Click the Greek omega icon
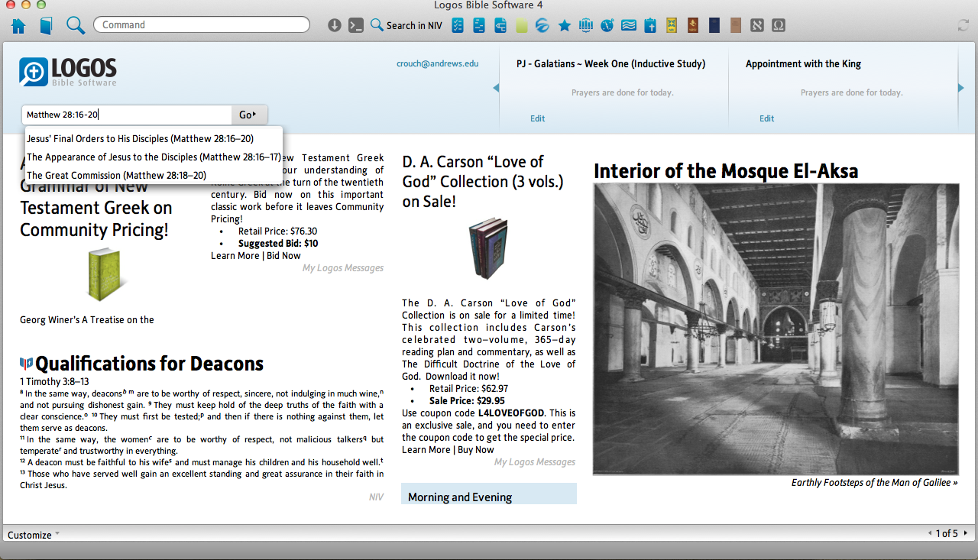Viewport: 978px width, 560px height. [779, 26]
